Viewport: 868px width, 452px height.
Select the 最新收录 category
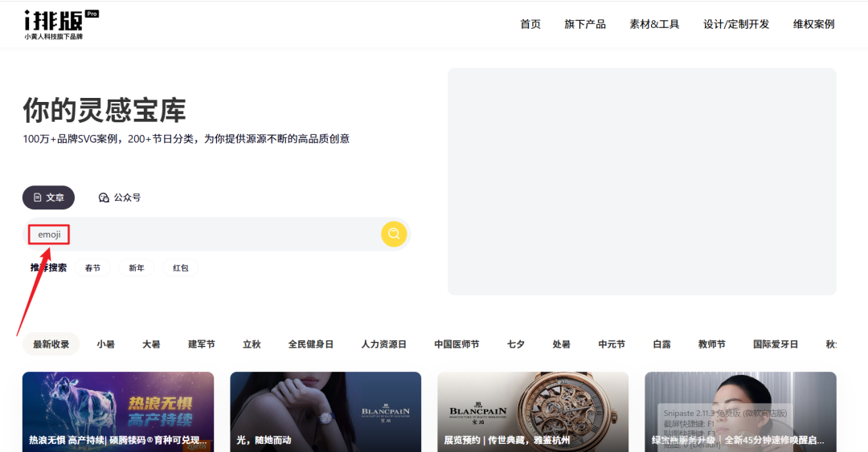(x=51, y=344)
